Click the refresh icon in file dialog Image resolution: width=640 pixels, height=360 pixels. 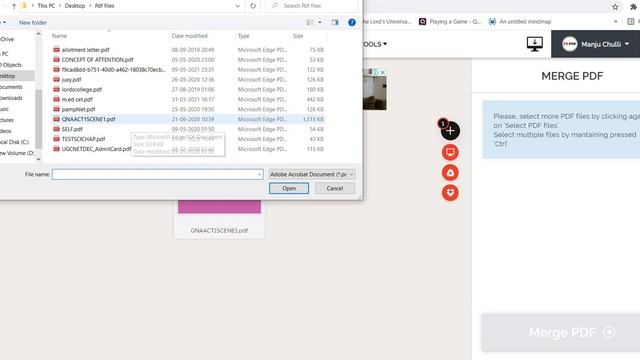click(253, 6)
